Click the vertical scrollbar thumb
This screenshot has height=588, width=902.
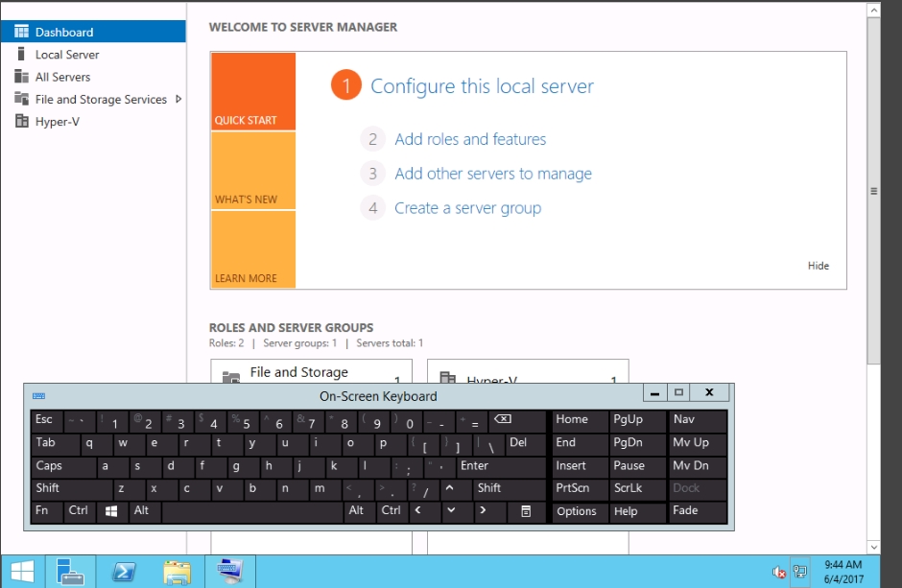point(873,191)
